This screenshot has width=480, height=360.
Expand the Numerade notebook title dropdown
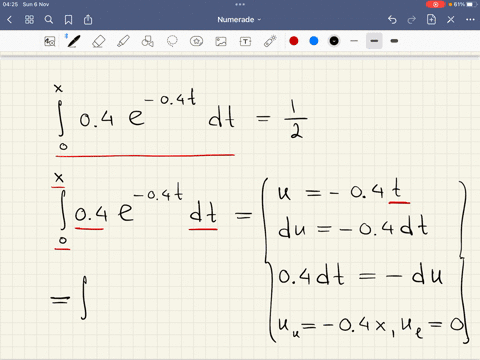[x=239, y=20]
